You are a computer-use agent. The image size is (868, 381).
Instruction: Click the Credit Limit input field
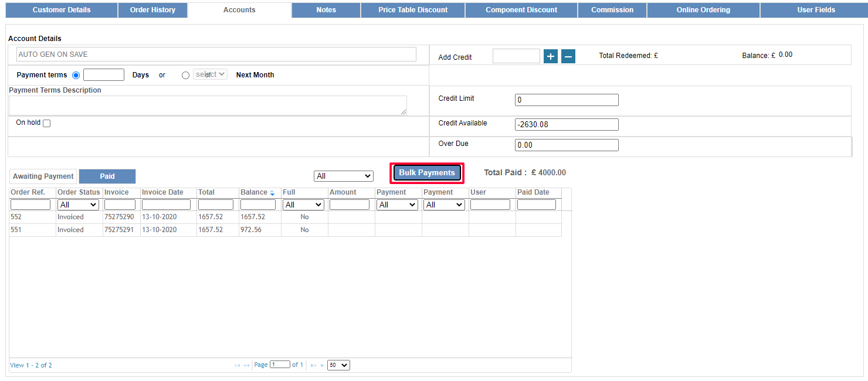click(566, 100)
